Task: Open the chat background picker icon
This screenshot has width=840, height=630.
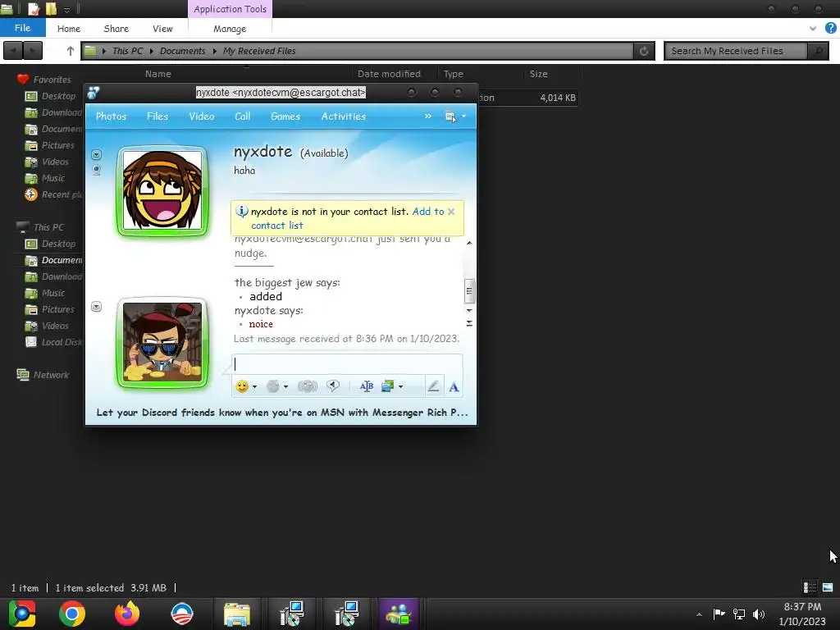Action: point(387,386)
